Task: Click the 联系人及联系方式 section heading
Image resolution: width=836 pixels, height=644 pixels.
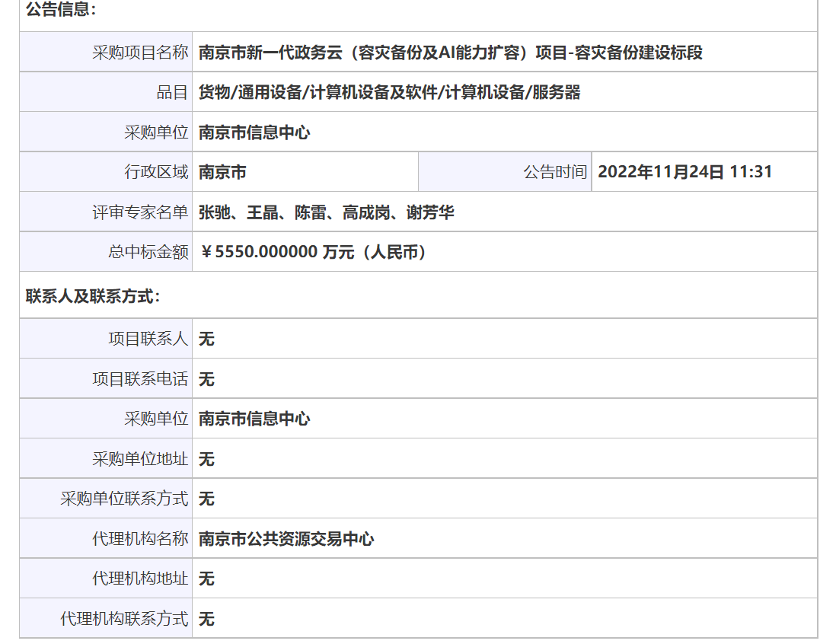Action: (93, 296)
